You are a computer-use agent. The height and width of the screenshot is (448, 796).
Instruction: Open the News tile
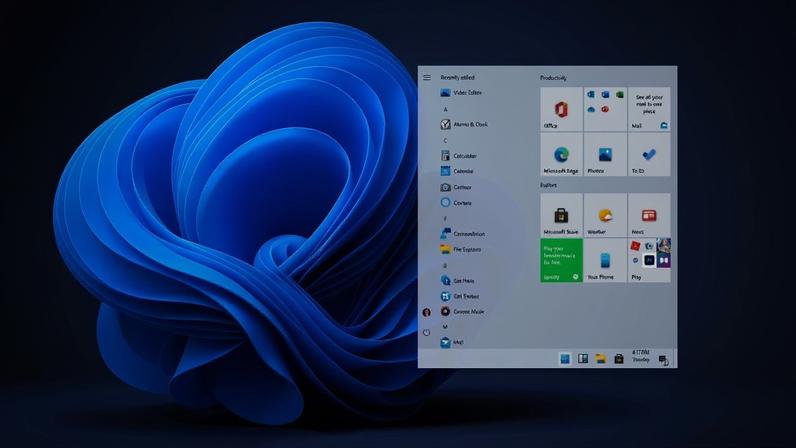tap(649, 215)
